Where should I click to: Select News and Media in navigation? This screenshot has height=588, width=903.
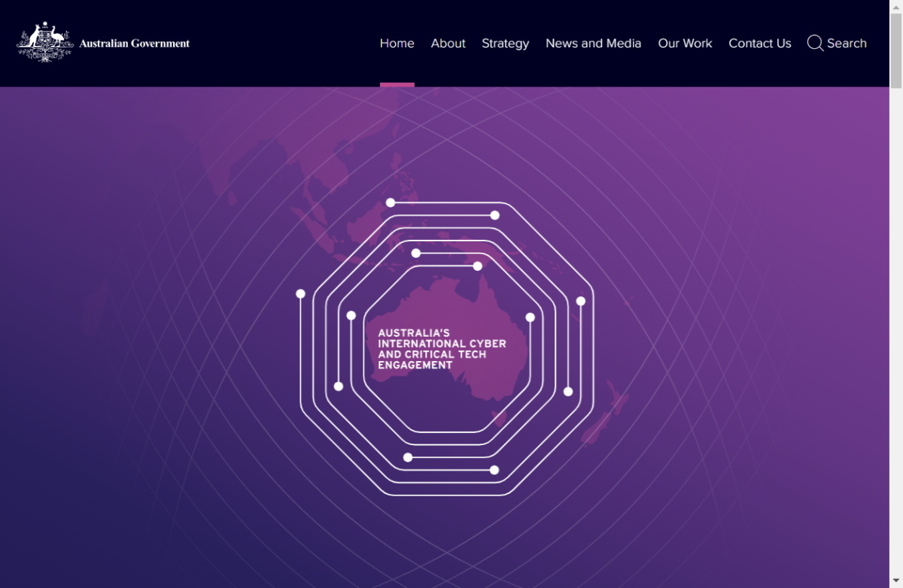594,44
